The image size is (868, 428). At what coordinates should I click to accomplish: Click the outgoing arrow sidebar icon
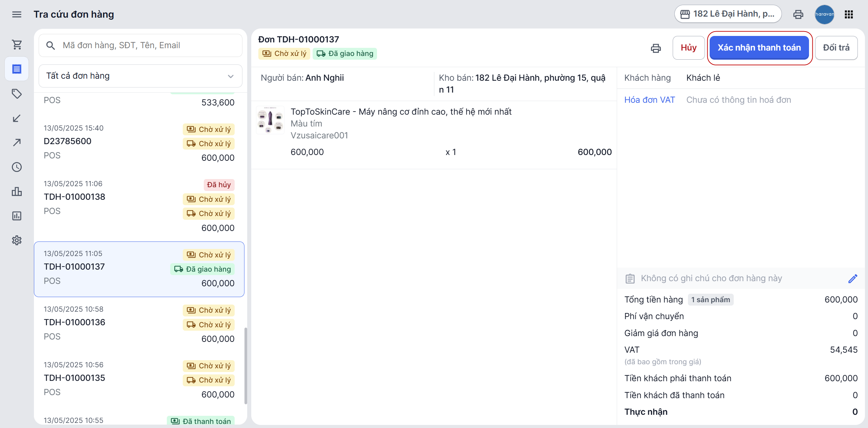pos(17,142)
